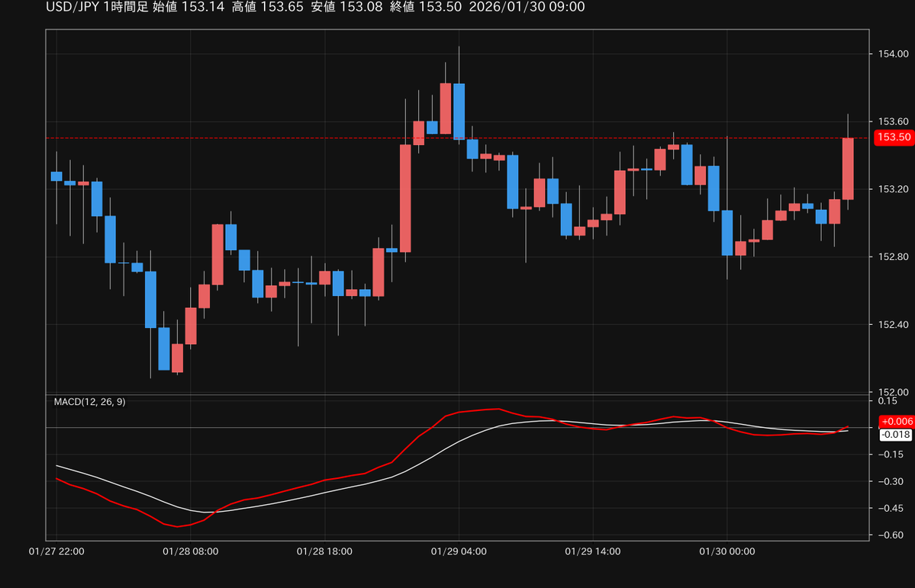Click the 安値 153.08 low value
Screen dimensions: 915x588
pyautogui.click(x=347, y=7)
